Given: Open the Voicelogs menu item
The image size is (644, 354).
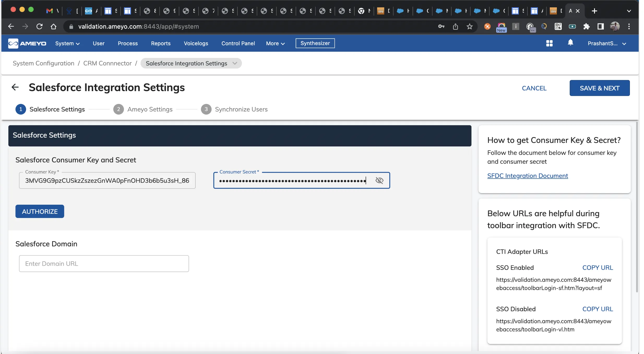Looking at the screenshot, I should pyautogui.click(x=196, y=43).
